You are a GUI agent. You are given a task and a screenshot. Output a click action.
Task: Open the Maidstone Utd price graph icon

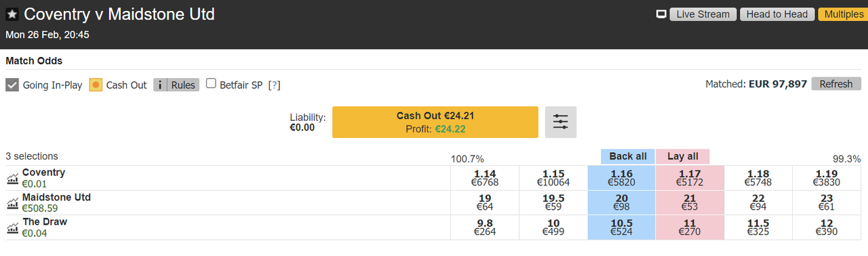[x=13, y=203]
